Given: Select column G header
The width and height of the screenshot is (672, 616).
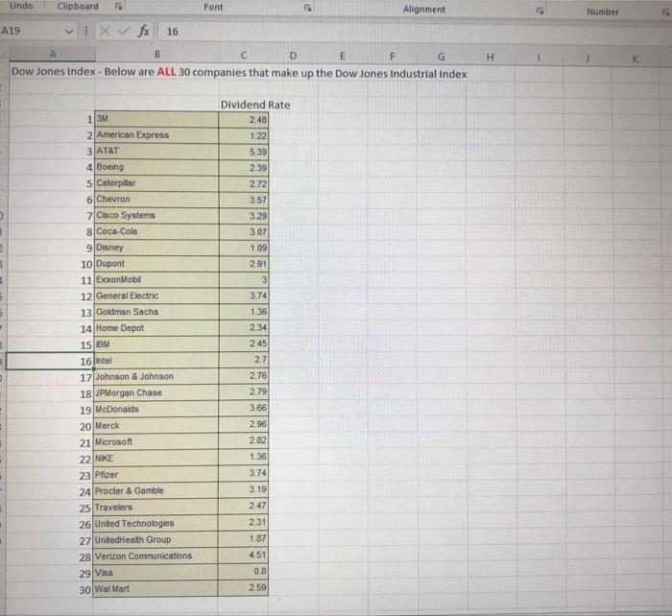Looking at the screenshot, I should (x=441, y=57).
